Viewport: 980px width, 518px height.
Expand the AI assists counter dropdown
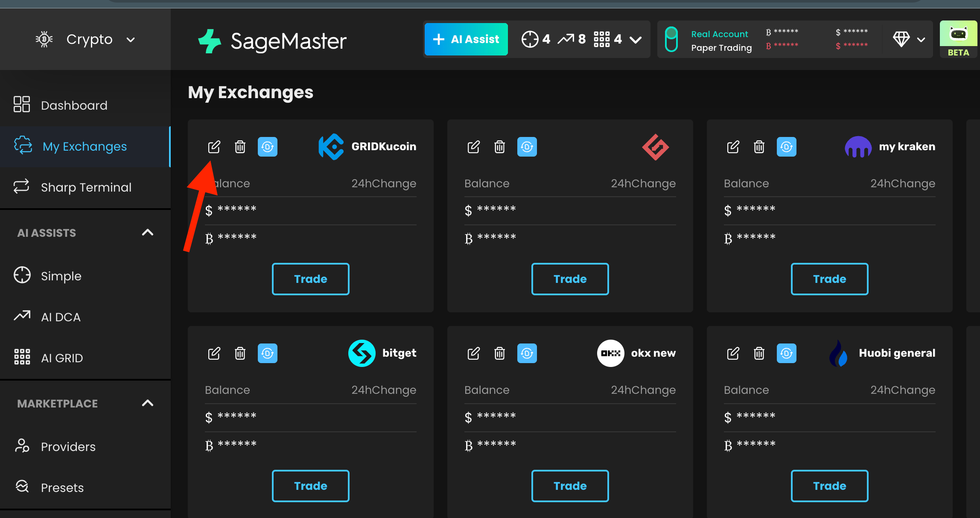pyautogui.click(x=636, y=40)
